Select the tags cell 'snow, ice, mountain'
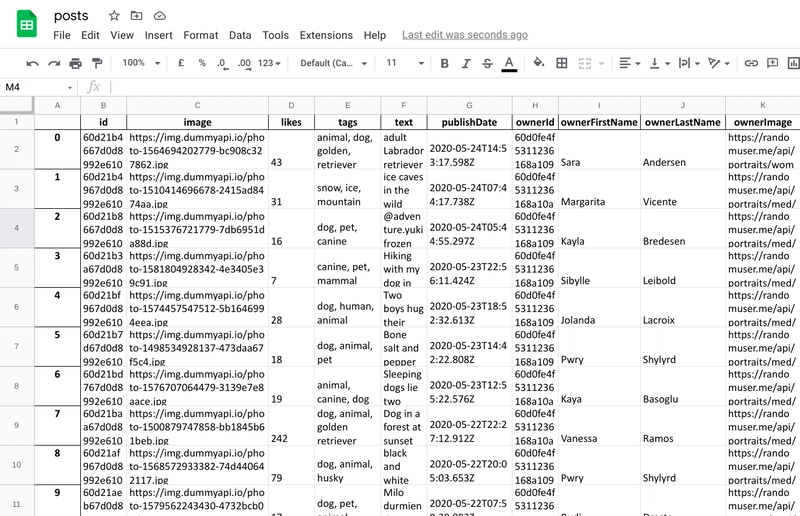This screenshot has width=800, height=516. point(347,189)
